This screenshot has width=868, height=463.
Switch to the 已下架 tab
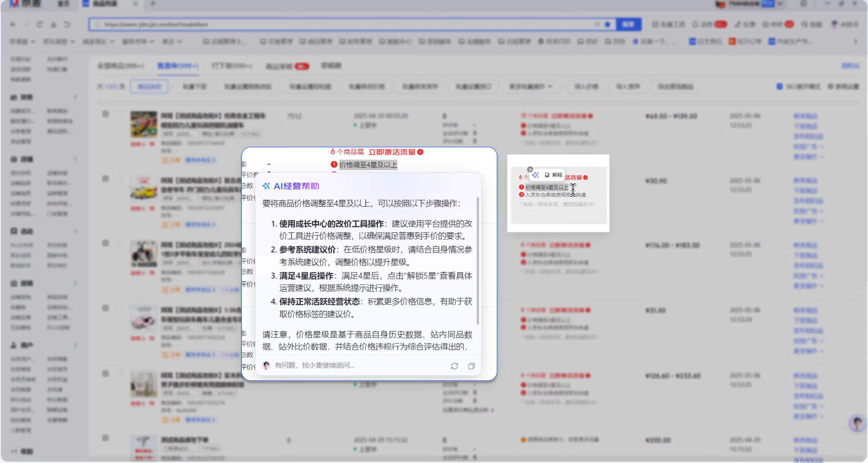click(232, 66)
